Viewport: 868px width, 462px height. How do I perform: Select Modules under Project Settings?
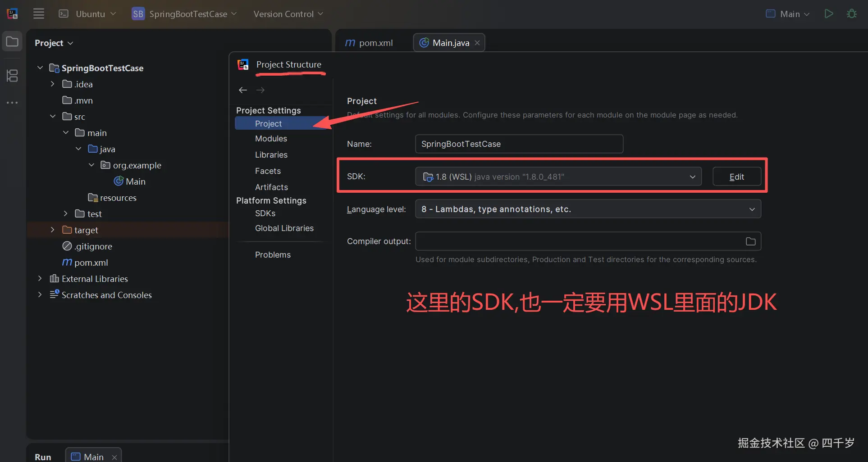click(271, 139)
